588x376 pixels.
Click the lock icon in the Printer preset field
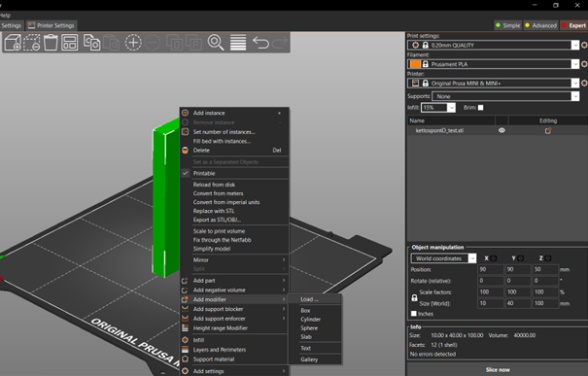coord(426,84)
